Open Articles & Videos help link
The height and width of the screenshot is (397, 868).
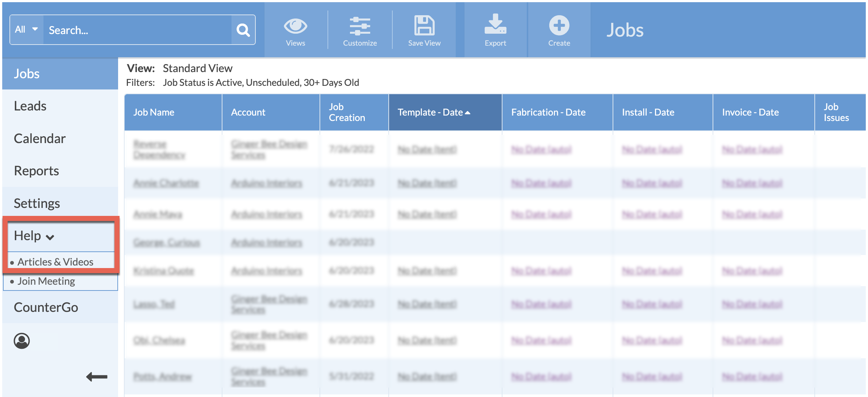click(x=55, y=262)
